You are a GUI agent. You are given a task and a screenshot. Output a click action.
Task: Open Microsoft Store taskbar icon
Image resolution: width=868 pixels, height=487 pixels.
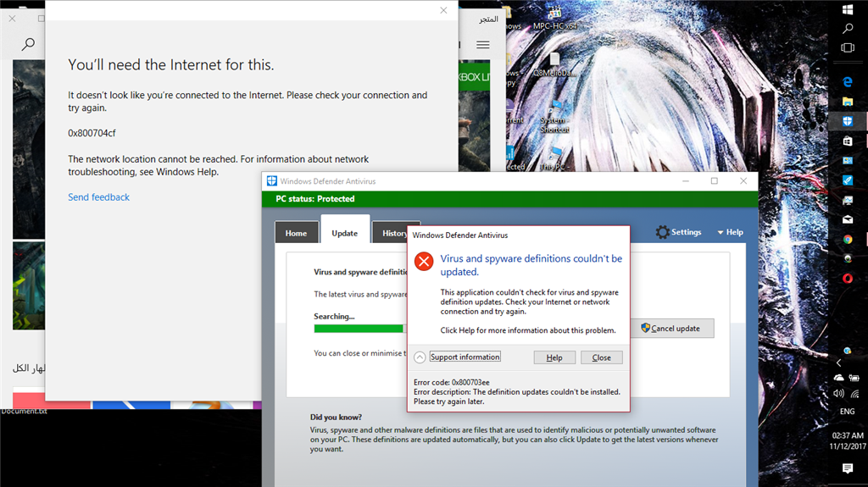[848, 141]
